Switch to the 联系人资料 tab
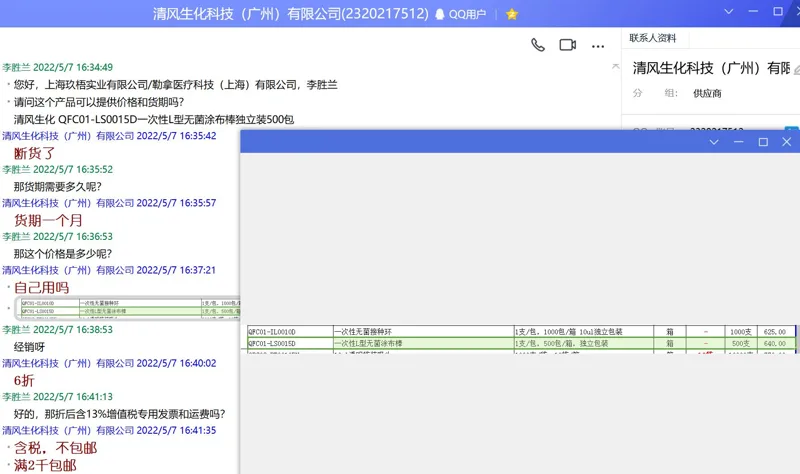The image size is (800, 474). pos(653,38)
